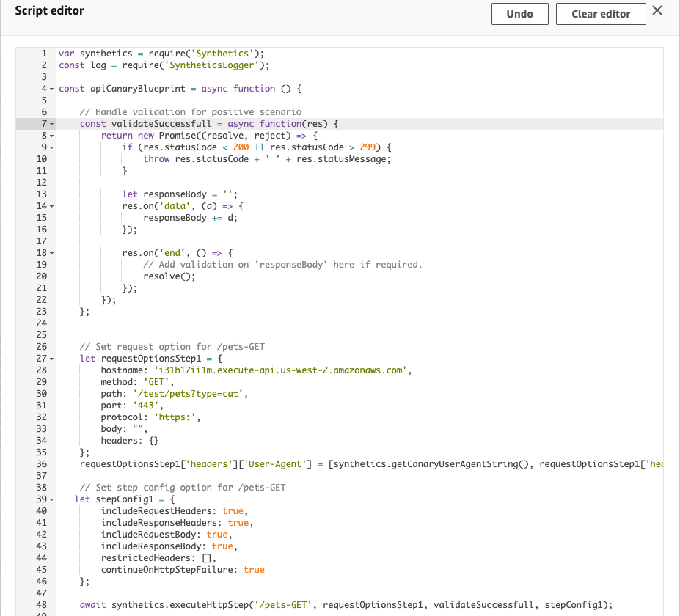Screen dimensions: 680x616
Task: Collapse the res.on('end') handler on line 18
Action: 51,252
